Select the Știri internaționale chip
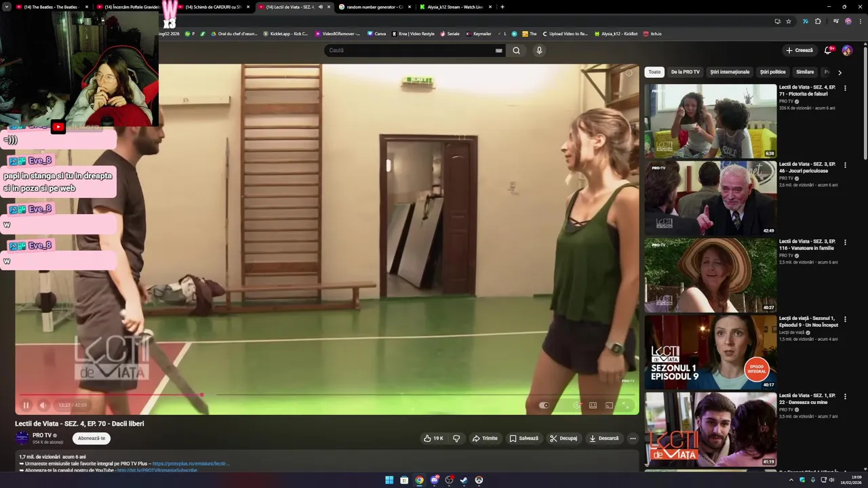The image size is (868, 488). click(x=730, y=72)
